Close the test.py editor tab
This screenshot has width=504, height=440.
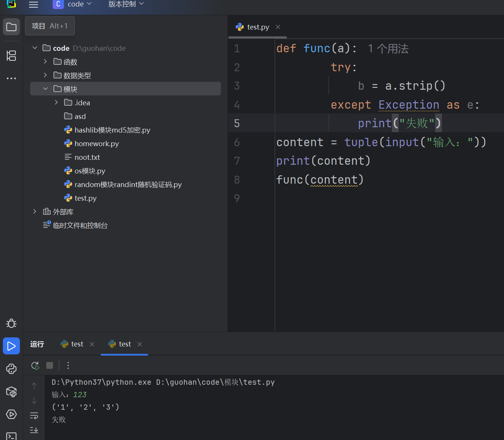coord(278,27)
